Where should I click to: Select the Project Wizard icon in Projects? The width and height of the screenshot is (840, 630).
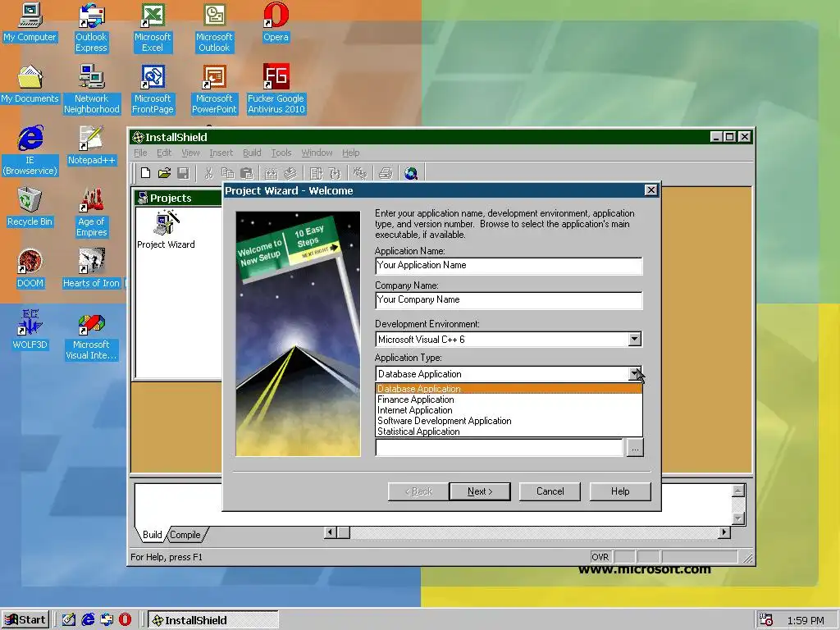(x=166, y=230)
